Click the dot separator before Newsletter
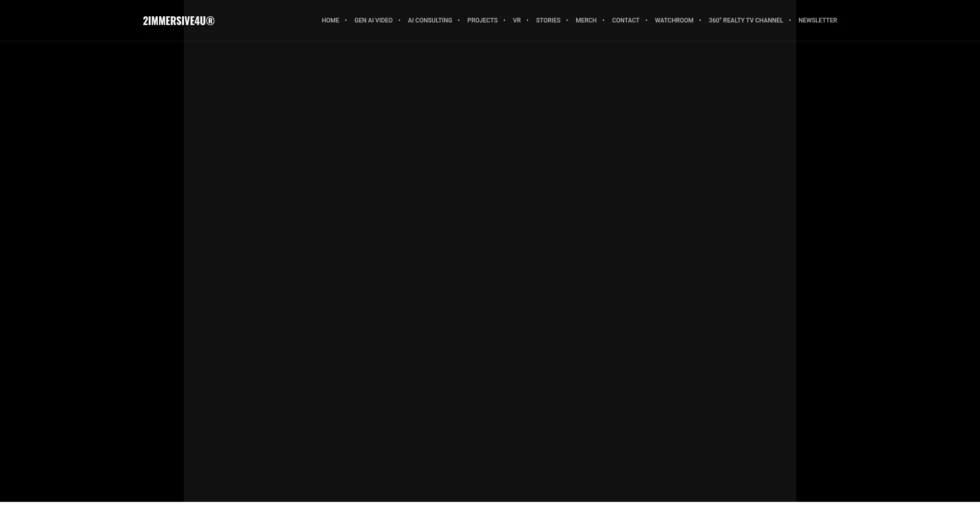980x507 pixels. coord(790,20)
